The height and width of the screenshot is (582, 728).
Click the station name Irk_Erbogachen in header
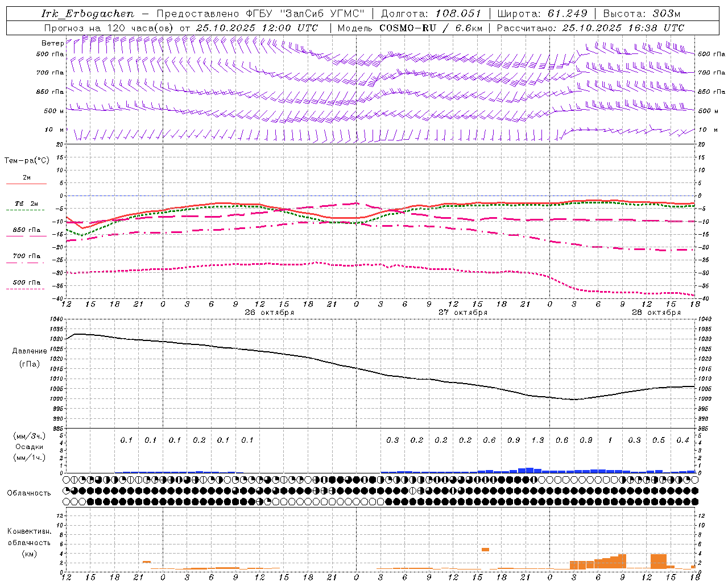point(88,14)
